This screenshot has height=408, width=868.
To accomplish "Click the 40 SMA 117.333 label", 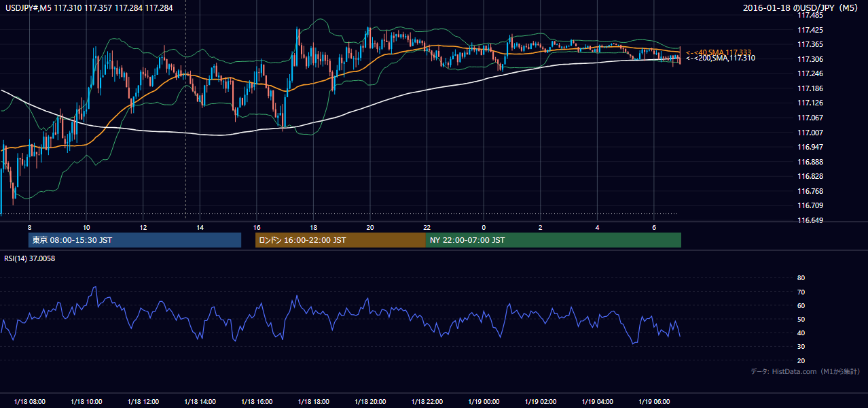I will click(719, 52).
